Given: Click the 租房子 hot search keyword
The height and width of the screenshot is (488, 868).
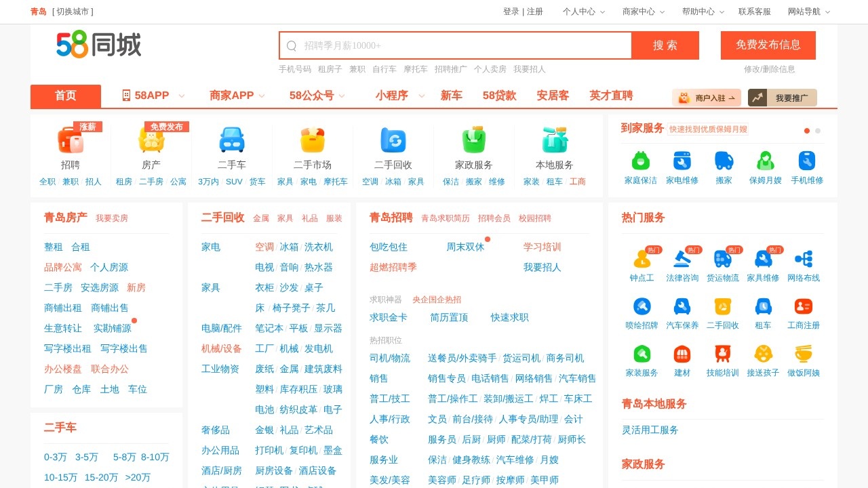Looking at the screenshot, I should pyautogui.click(x=330, y=69).
